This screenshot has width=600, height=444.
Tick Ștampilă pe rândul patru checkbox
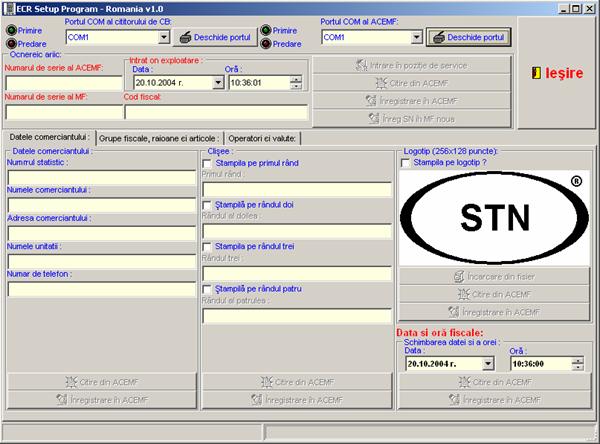[207, 289]
